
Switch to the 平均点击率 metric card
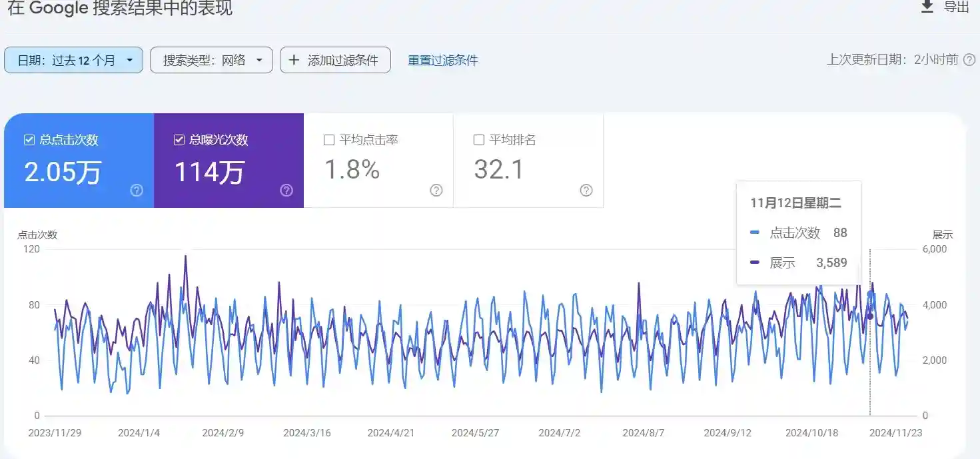[x=378, y=160]
